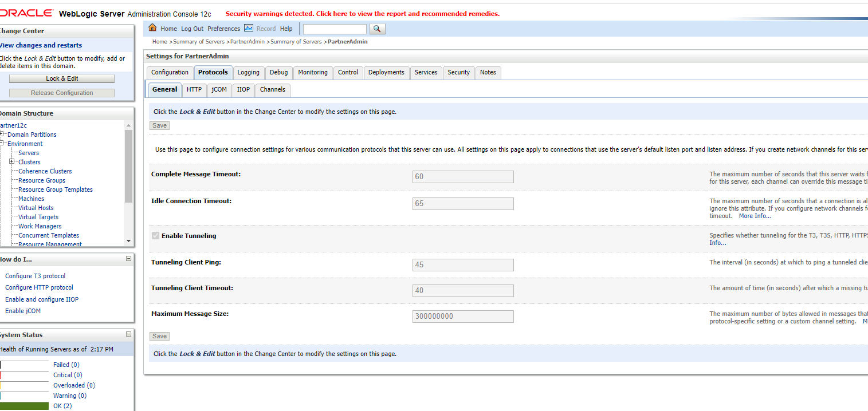Select Machines in the domain tree

pos(31,199)
